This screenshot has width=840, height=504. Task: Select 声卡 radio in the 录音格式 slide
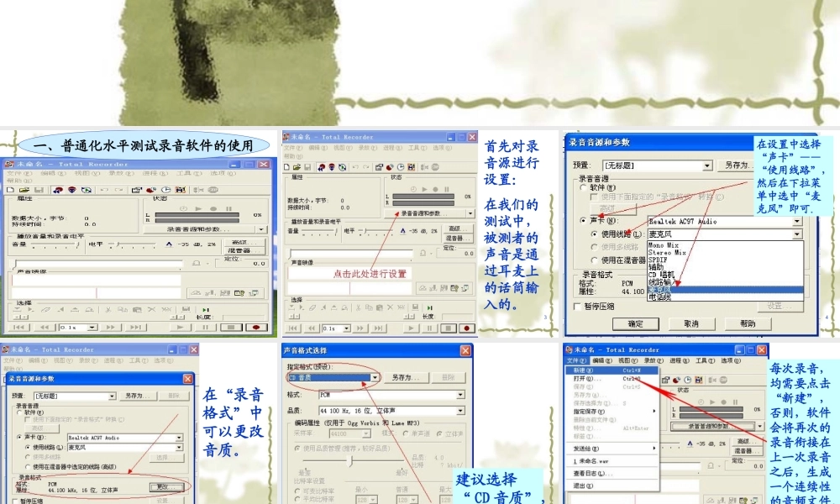pos(20,437)
